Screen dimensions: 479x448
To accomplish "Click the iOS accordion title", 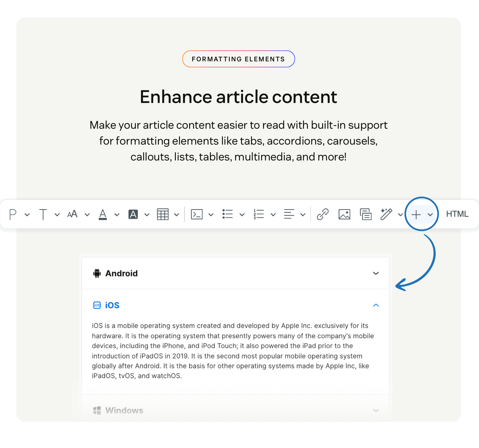I will coord(112,305).
